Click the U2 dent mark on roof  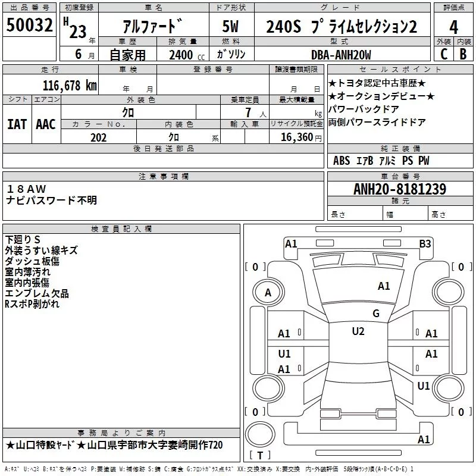pyautogui.click(x=358, y=331)
